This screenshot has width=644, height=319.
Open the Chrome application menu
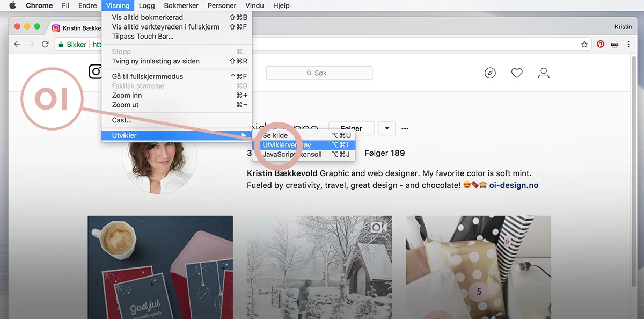click(x=39, y=5)
